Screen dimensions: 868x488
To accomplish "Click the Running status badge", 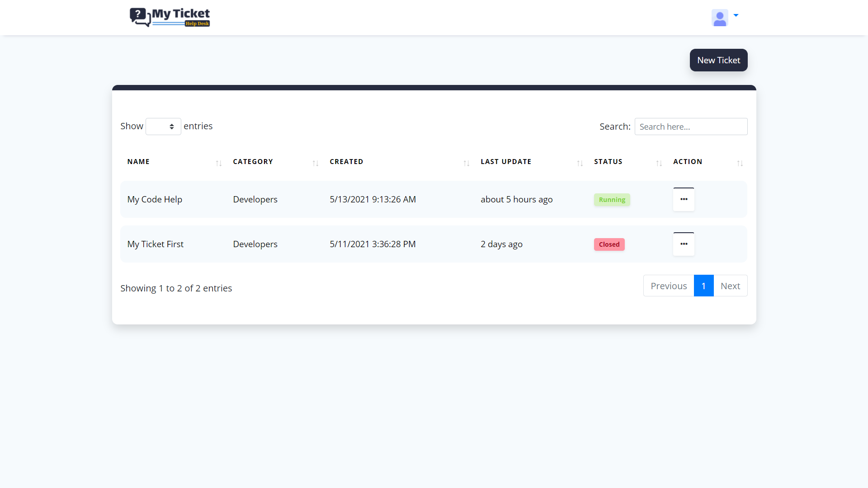I will [612, 199].
